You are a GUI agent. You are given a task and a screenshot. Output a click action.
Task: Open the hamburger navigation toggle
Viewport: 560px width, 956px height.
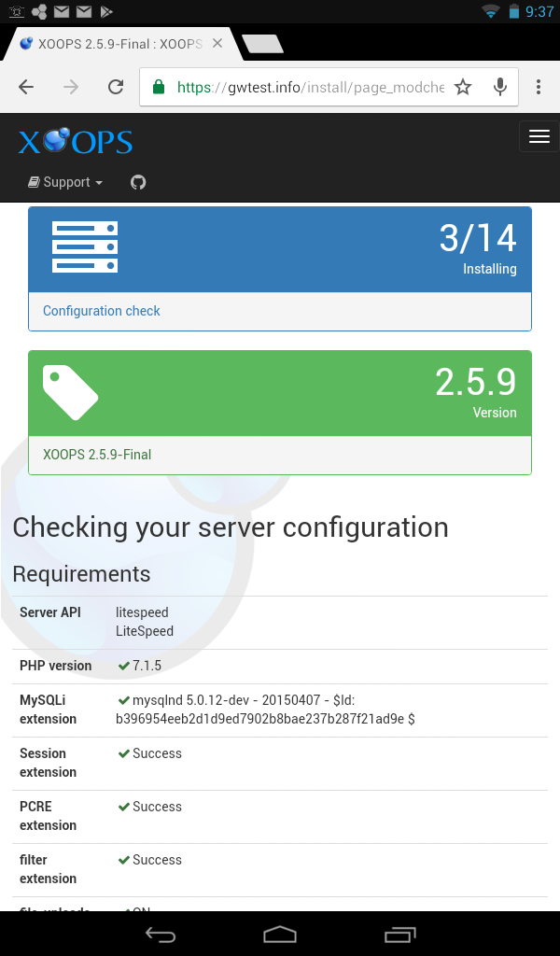coord(539,136)
